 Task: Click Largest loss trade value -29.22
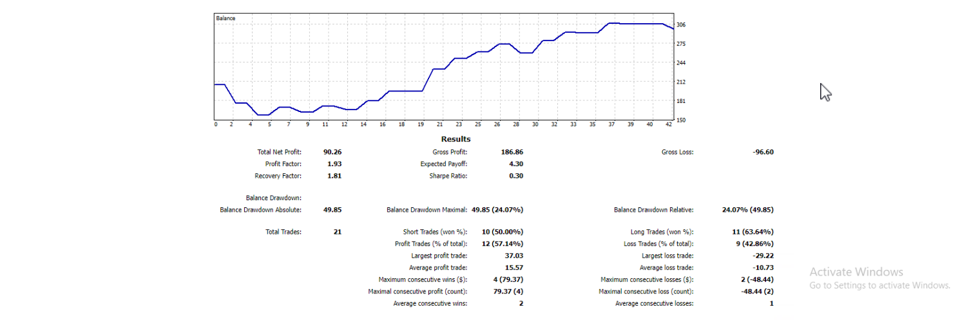pyautogui.click(x=763, y=256)
